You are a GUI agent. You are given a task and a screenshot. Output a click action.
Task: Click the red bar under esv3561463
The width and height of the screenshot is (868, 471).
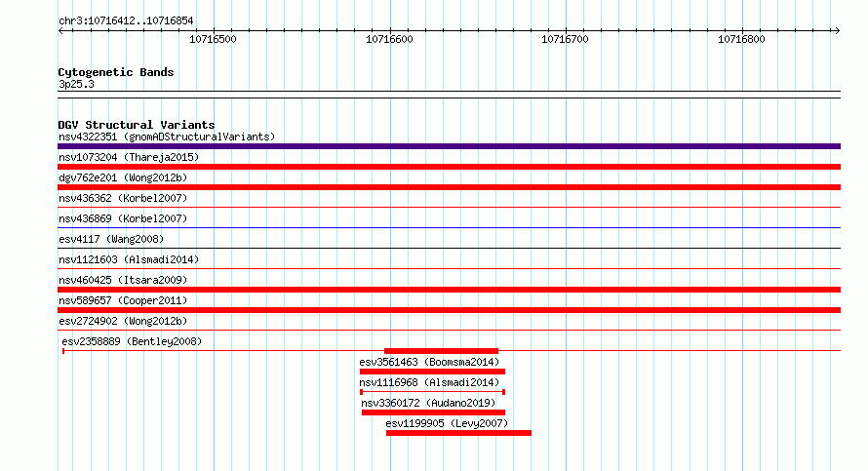[432, 372]
